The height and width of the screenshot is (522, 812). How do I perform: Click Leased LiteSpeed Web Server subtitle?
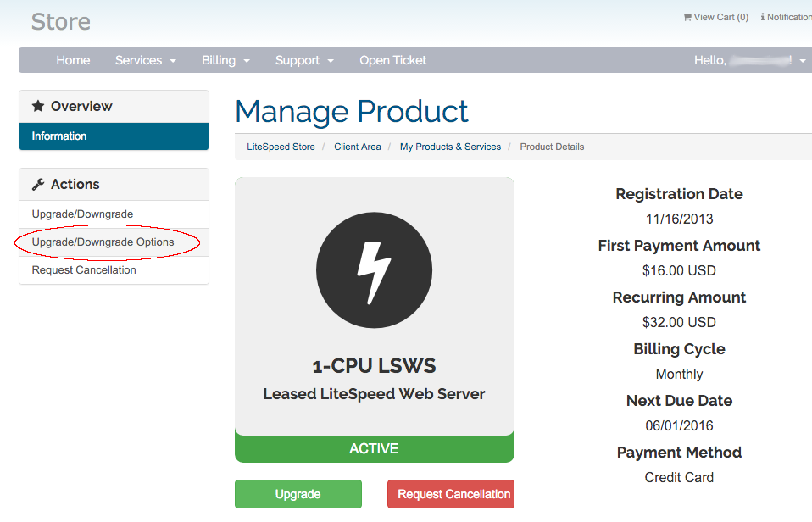point(374,394)
